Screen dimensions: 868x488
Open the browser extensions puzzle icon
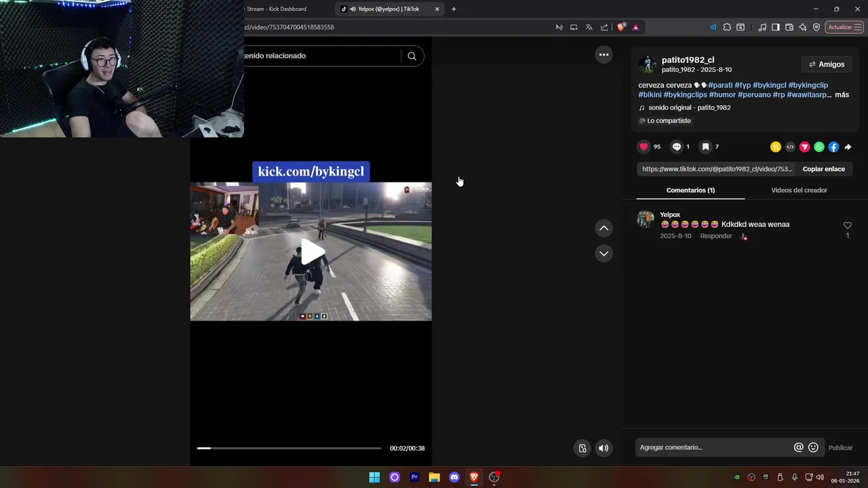click(x=727, y=27)
